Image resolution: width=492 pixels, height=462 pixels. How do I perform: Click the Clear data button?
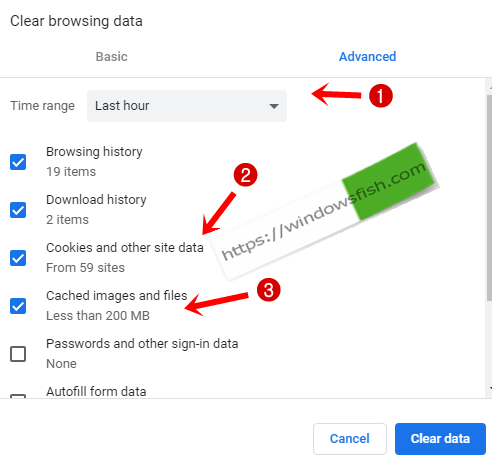coord(440,439)
